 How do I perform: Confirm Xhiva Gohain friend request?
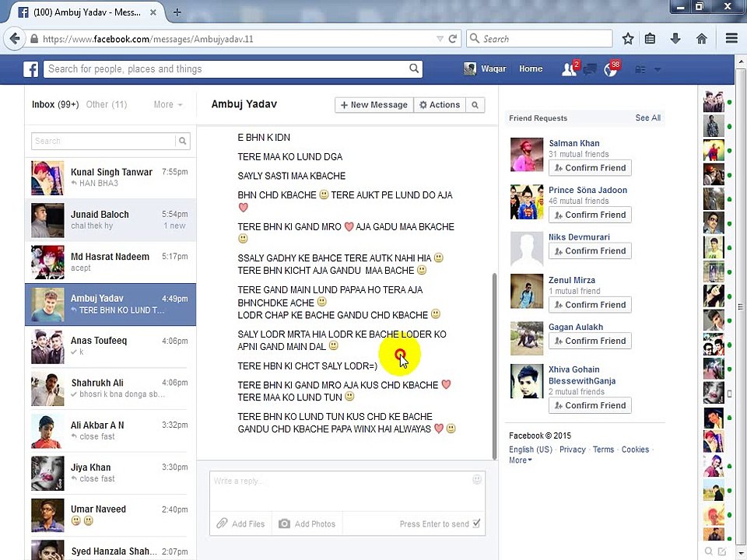(590, 405)
